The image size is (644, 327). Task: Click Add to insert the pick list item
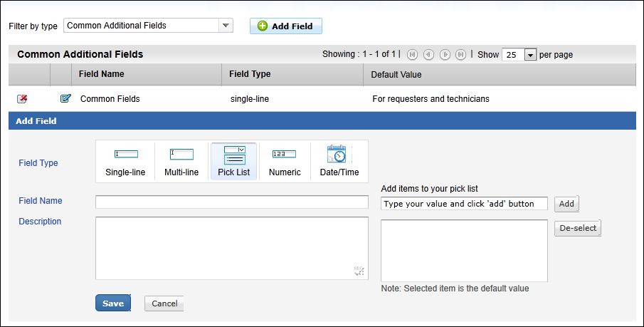(566, 204)
